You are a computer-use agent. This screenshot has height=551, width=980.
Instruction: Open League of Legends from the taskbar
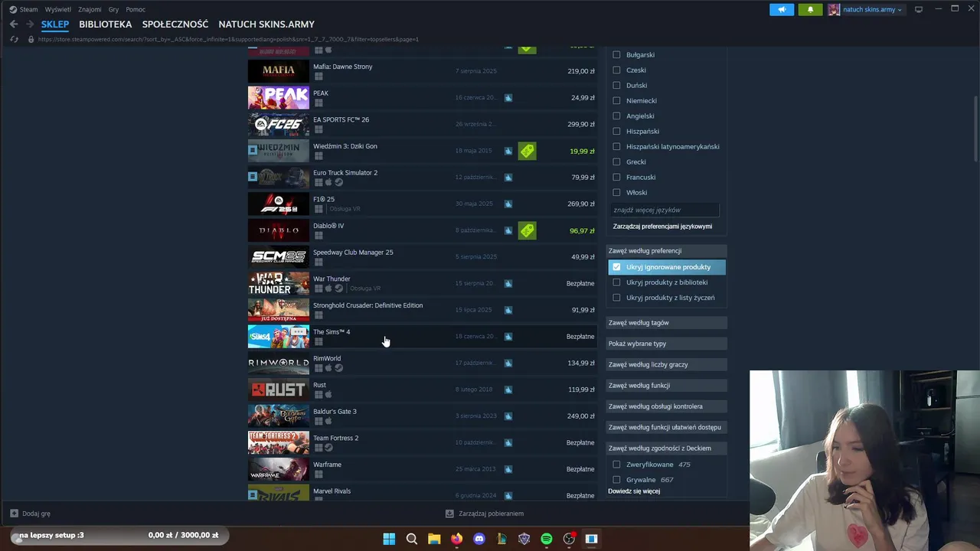tap(501, 539)
